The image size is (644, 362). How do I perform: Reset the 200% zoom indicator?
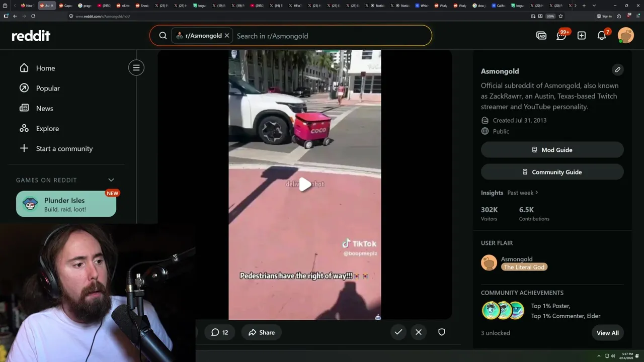(550, 16)
